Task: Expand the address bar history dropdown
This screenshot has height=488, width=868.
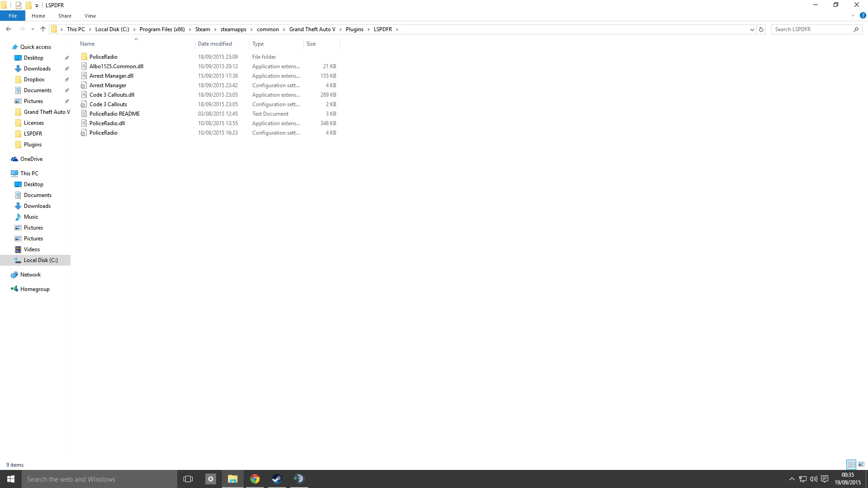Action: (x=752, y=29)
